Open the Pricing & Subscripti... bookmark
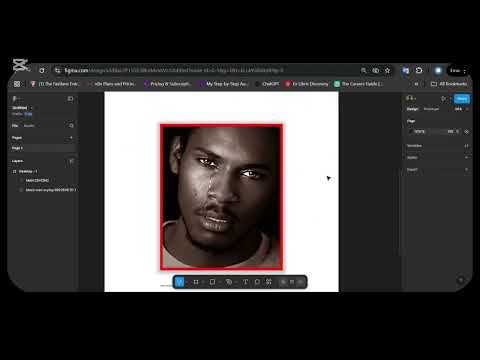This screenshot has width=480, height=360. pyautogui.click(x=167, y=84)
